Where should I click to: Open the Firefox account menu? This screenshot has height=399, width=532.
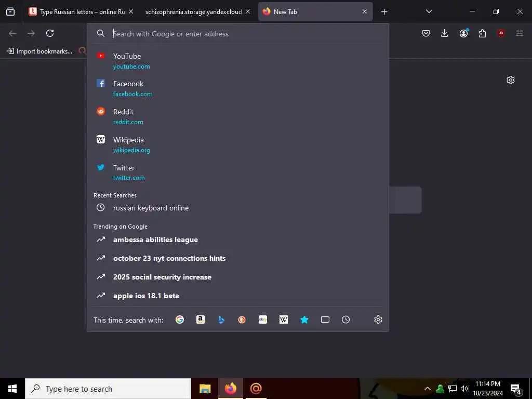(x=463, y=33)
